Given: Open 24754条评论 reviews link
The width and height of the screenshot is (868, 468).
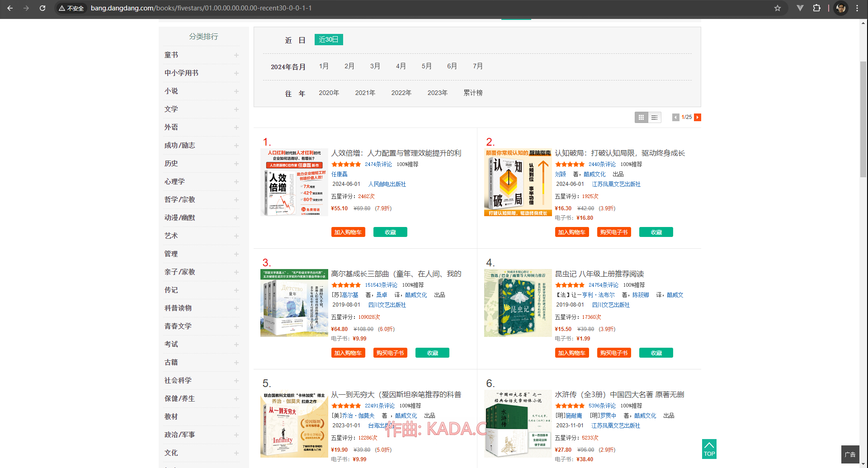Looking at the screenshot, I should (604, 285).
